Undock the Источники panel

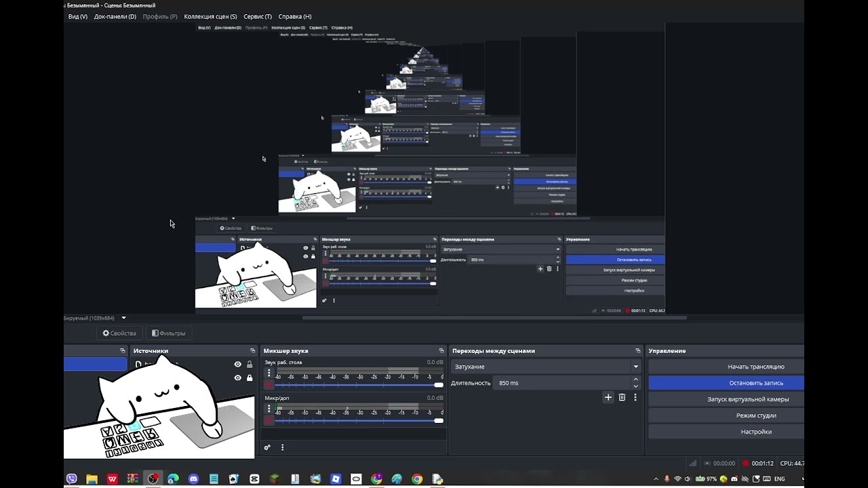pyautogui.click(x=252, y=351)
